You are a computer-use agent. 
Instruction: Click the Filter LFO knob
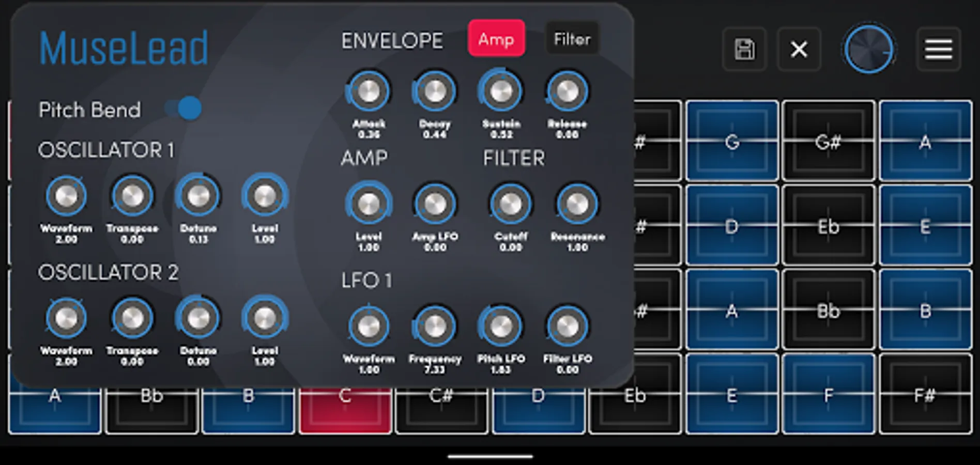567,327
